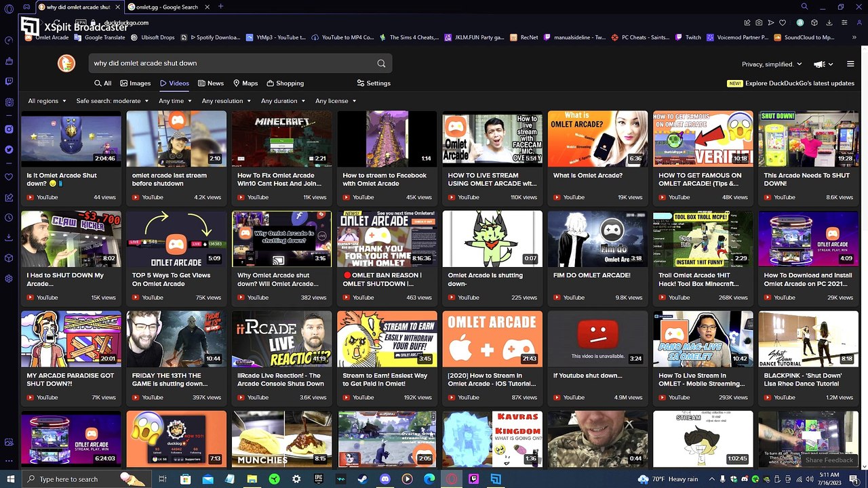Open the Omlet Arcade bookmark
This screenshot has height=488, width=868.
(x=47, y=37)
